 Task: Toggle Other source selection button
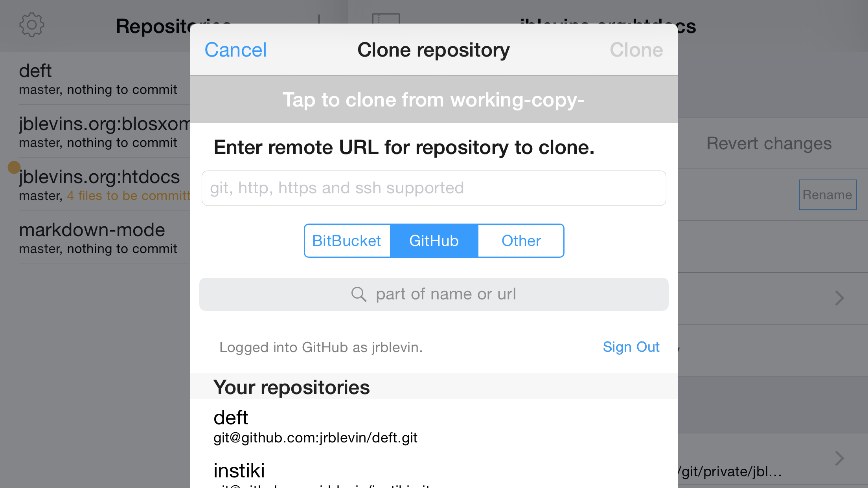pos(521,241)
